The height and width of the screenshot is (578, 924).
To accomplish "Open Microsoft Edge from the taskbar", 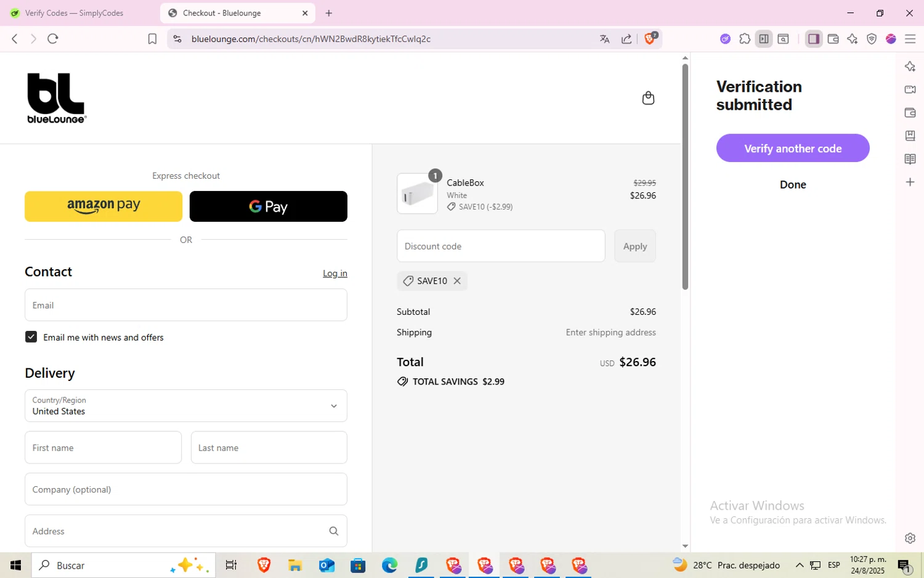I will 389,565.
